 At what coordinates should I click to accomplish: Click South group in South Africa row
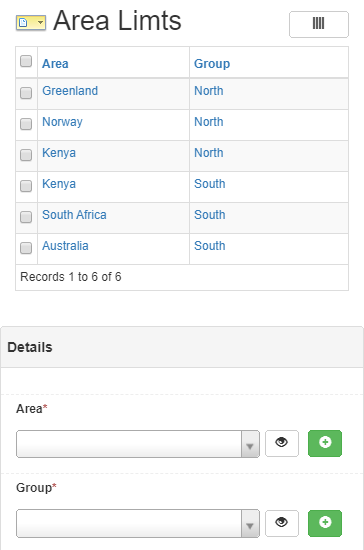(x=210, y=215)
